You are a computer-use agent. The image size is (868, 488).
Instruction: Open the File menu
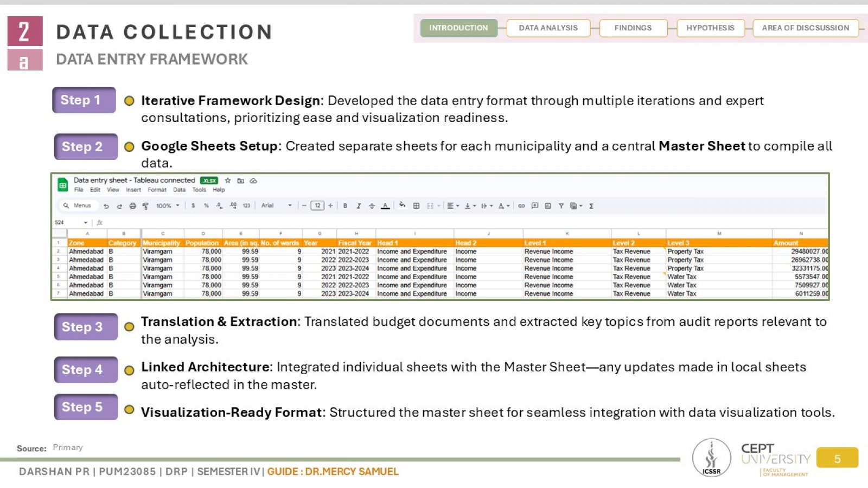[x=79, y=190]
